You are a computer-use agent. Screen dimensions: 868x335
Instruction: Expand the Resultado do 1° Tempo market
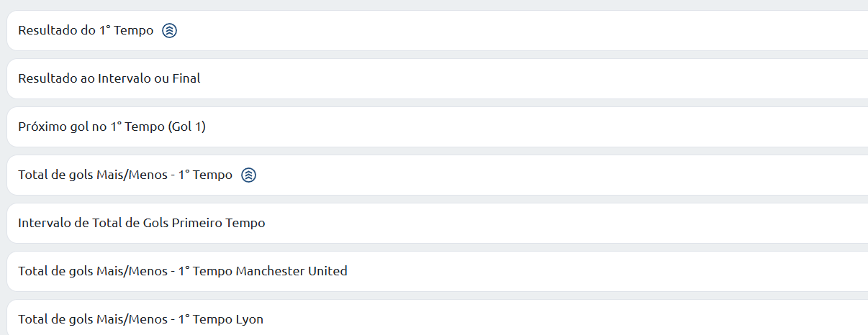pyautogui.click(x=438, y=31)
